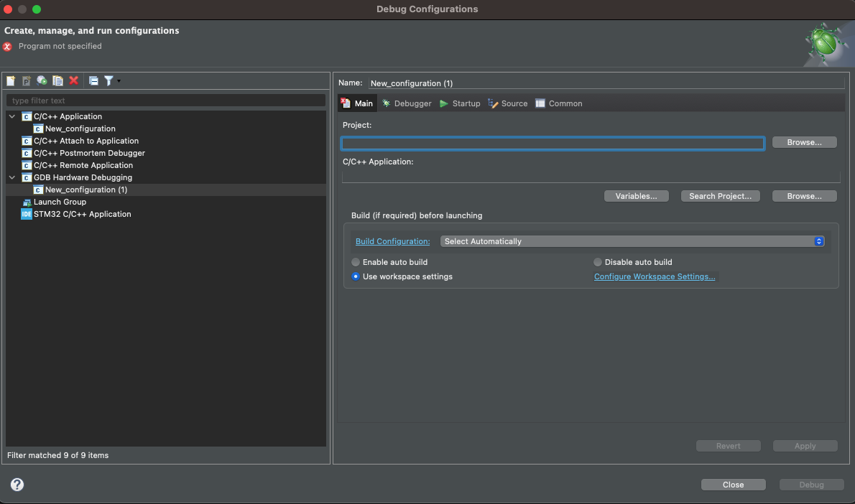Click the Browse button next to Project
This screenshot has width=855, height=504.
(804, 141)
